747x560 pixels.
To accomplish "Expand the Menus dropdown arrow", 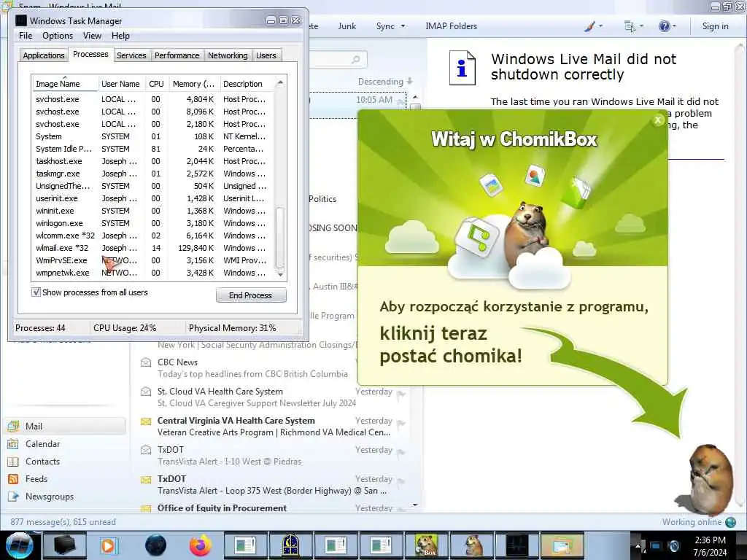I will pos(641,26).
